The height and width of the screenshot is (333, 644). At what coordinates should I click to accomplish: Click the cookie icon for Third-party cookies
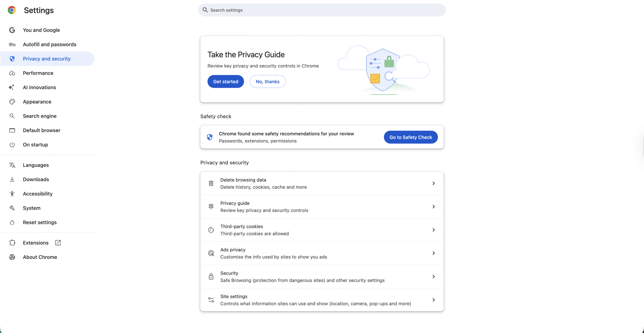pos(211,230)
